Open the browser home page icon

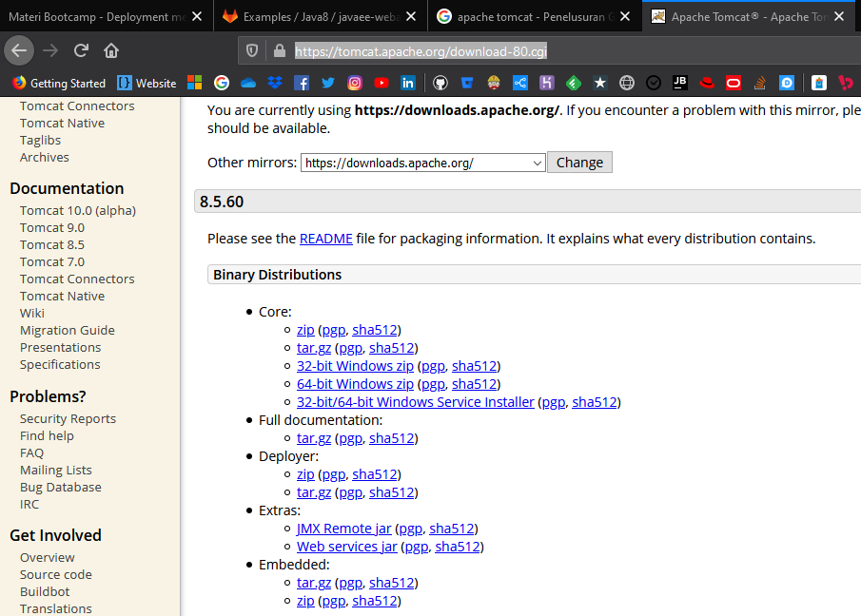[111, 51]
